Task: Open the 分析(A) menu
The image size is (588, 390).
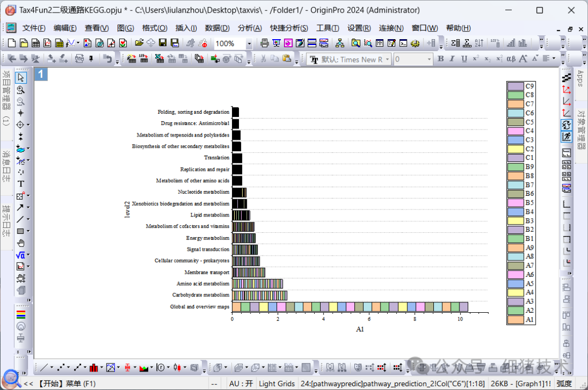Action: coord(249,28)
